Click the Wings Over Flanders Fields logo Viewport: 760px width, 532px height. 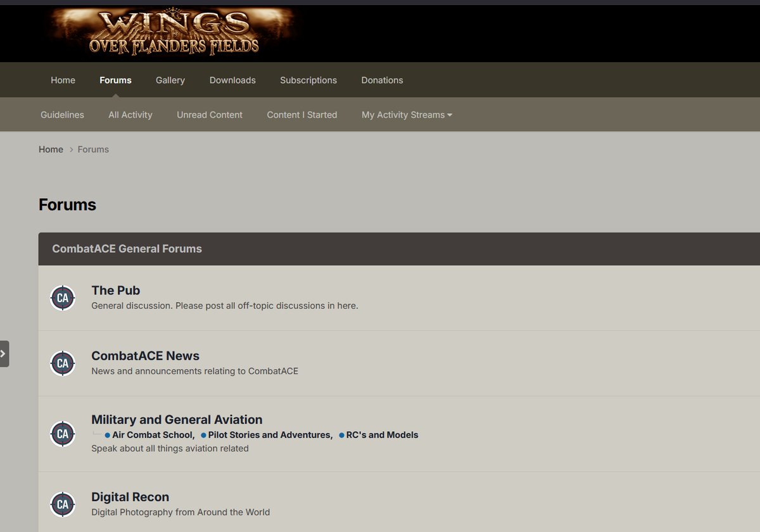click(174, 33)
